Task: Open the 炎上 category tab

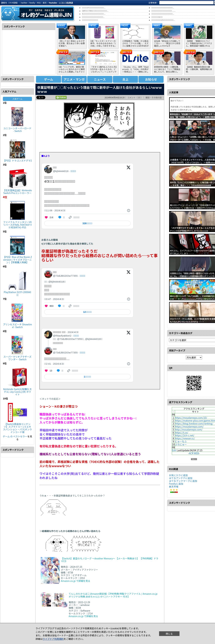Action: pos(125,79)
